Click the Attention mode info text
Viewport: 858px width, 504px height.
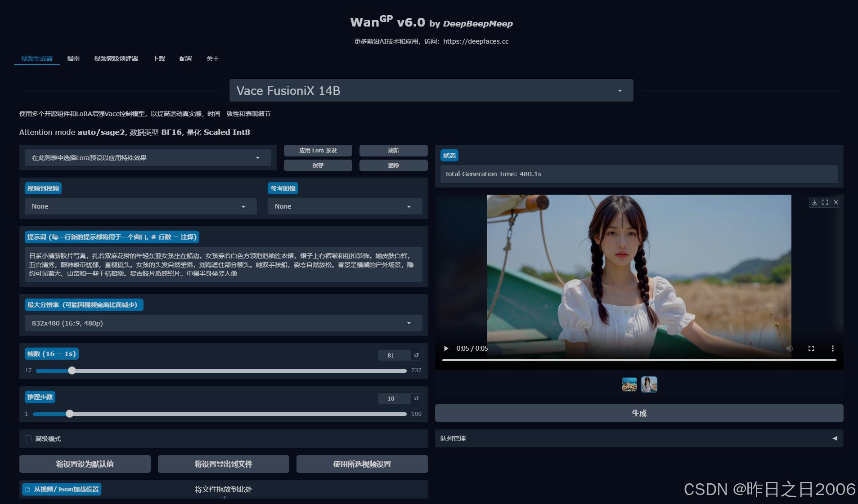pyautogui.click(x=135, y=132)
